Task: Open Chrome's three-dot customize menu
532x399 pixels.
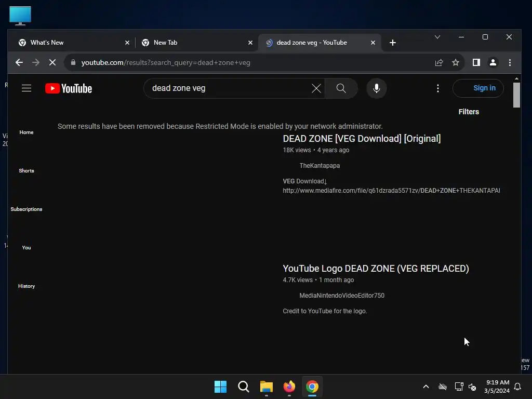Action: point(510,62)
